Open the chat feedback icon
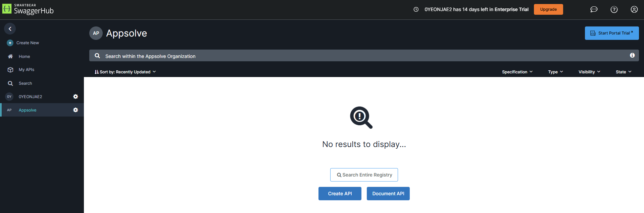Viewport: 644px width, 213px height. point(594,9)
